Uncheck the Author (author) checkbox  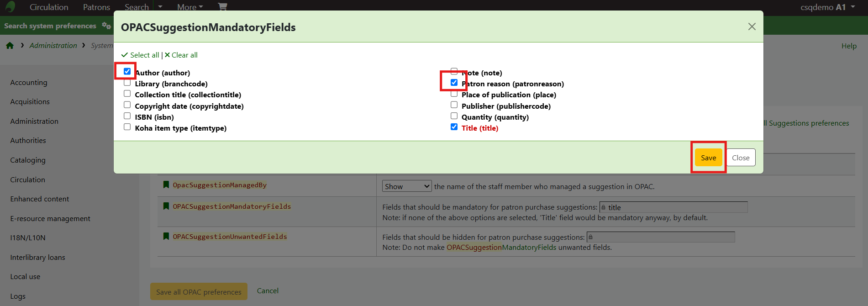[x=127, y=71]
